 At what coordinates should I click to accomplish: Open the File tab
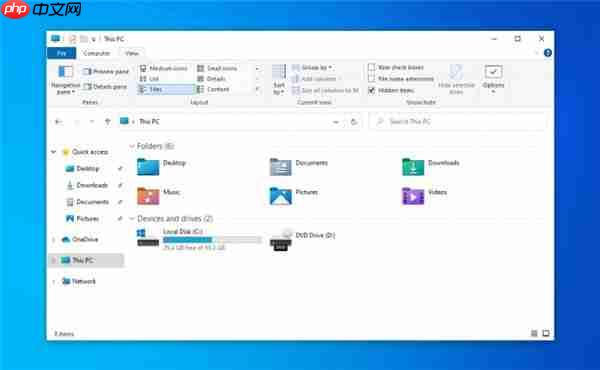coord(62,53)
